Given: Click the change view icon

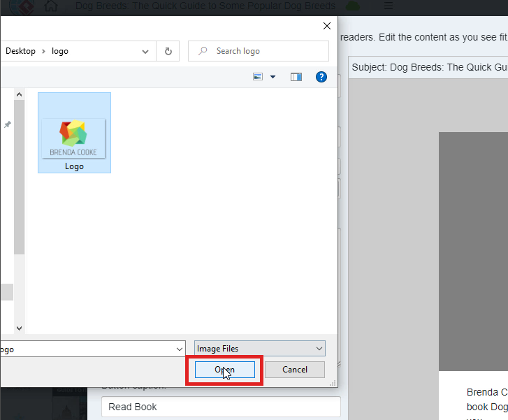Looking at the screenshot, I should click(x=258, y=77).
